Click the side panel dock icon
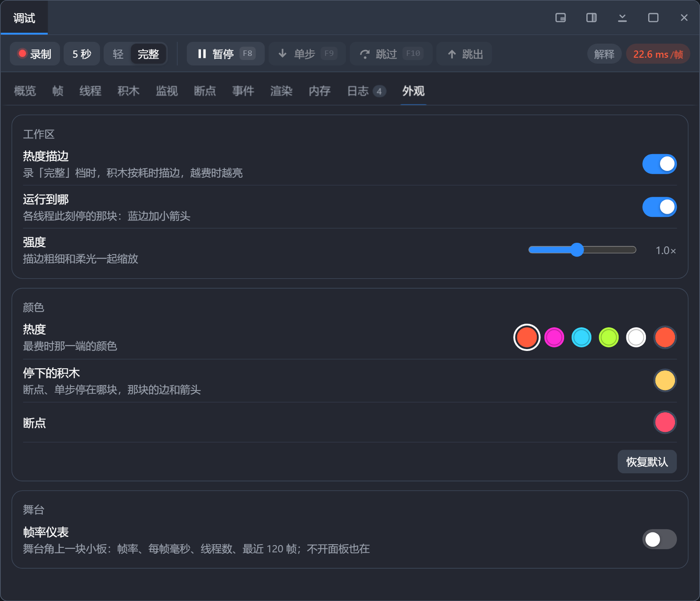Screen dimensions: 700x601 tap(591, 18)
